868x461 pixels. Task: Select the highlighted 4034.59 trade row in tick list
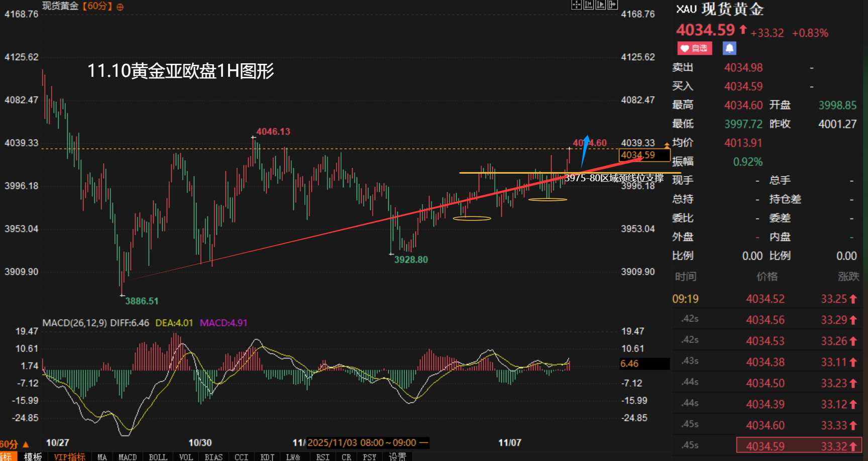pyautogui.click(x=799, y=446)
